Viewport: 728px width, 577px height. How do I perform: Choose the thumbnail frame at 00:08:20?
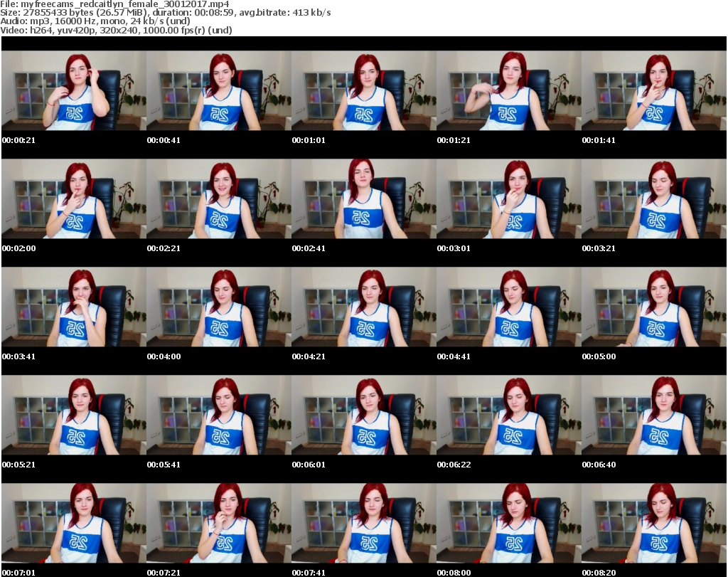click(x=654, y=524)
